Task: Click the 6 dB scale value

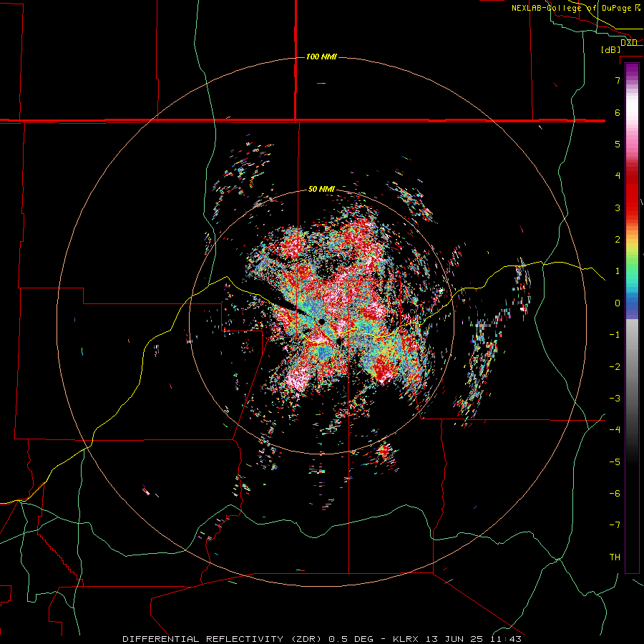Action: tap(618, 112)
